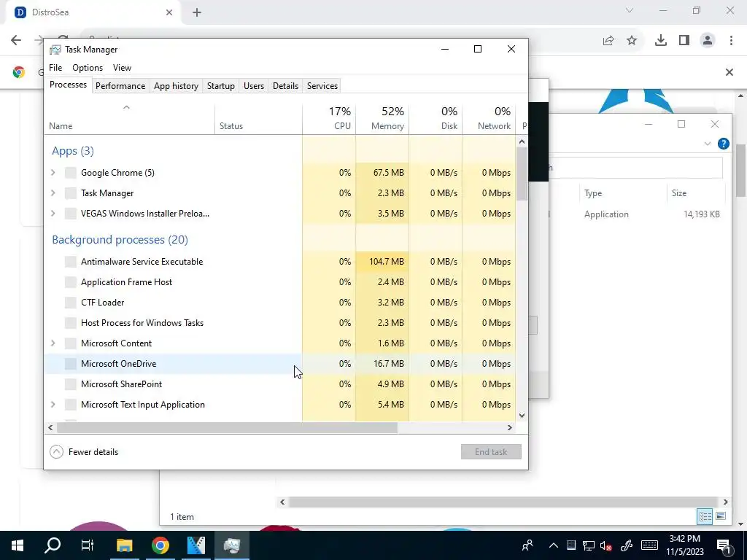
Task: Open the Chrome three-dot menu
Action: pos(731,41)
